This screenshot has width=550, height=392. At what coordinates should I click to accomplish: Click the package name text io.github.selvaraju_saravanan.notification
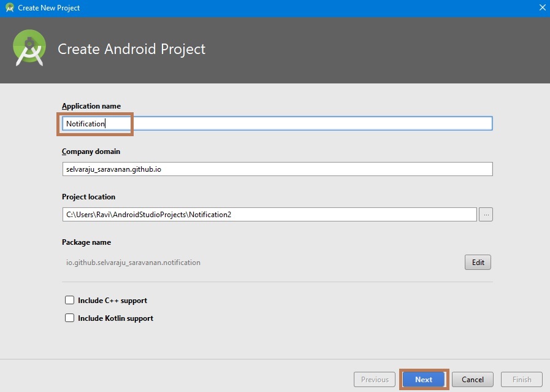click(x=133, y=263)
